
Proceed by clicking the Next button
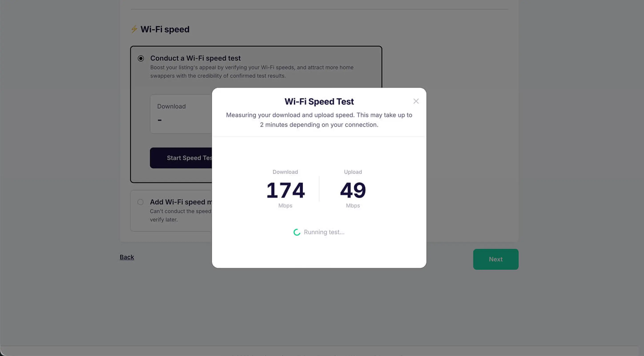(495, 259)
